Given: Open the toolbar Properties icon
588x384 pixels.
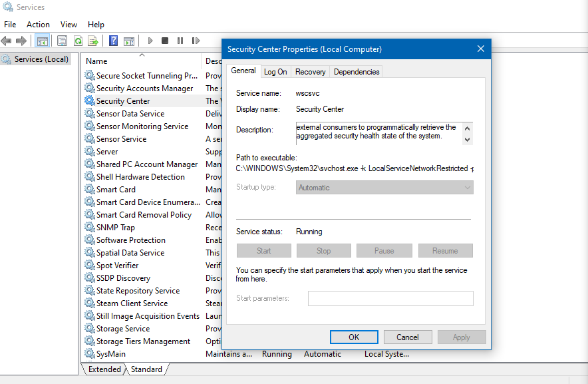Looking at the screenshot, I should 63,41.
